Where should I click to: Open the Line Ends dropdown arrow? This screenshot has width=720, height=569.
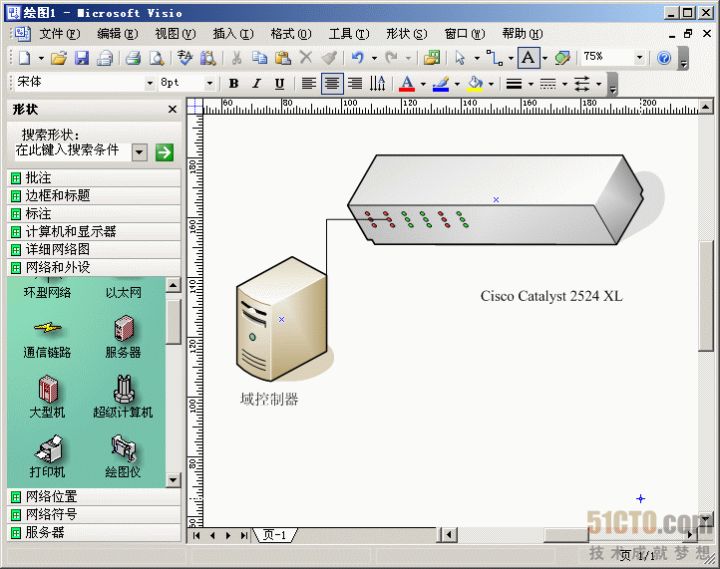click(x=599, y=84)
